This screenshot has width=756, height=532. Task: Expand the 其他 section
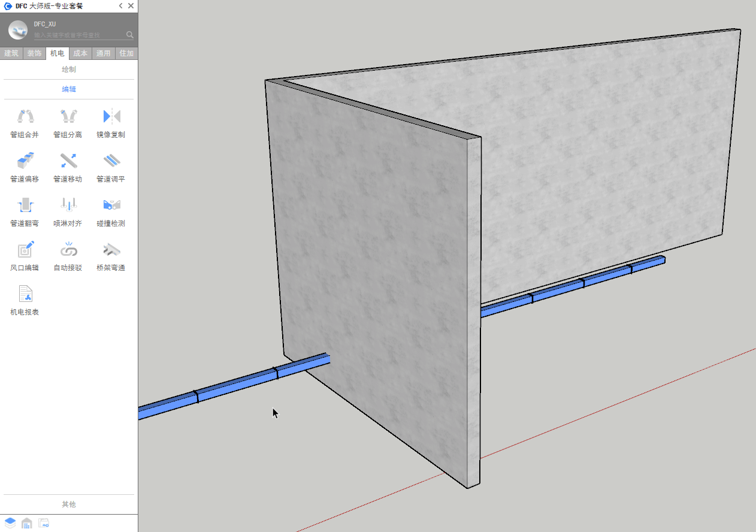69,504
